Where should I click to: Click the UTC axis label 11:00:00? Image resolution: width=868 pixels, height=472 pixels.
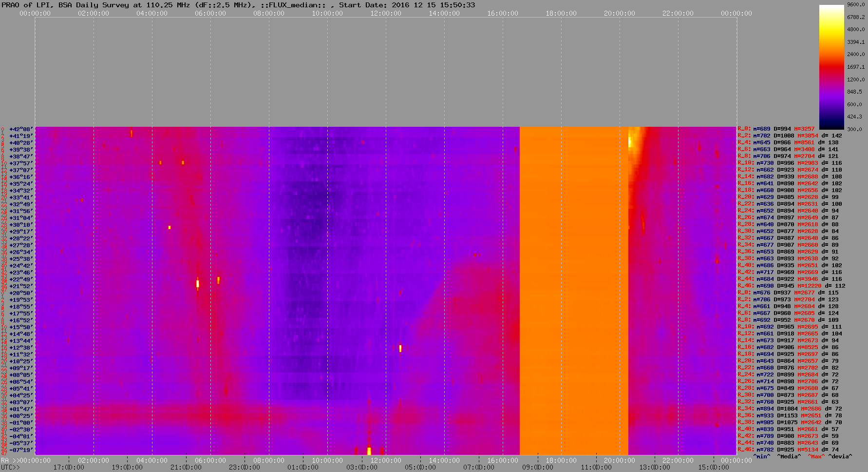click(x=596, y=467)
